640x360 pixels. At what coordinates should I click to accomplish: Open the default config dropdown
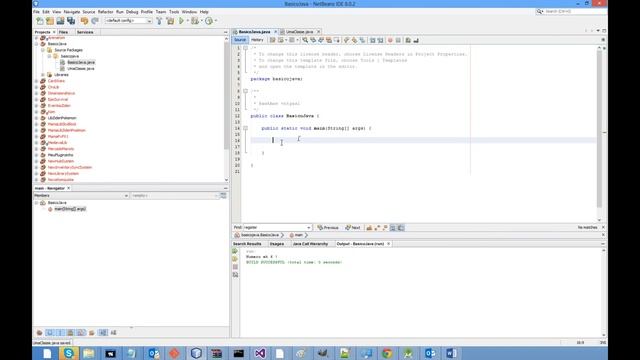click(128, 21)
